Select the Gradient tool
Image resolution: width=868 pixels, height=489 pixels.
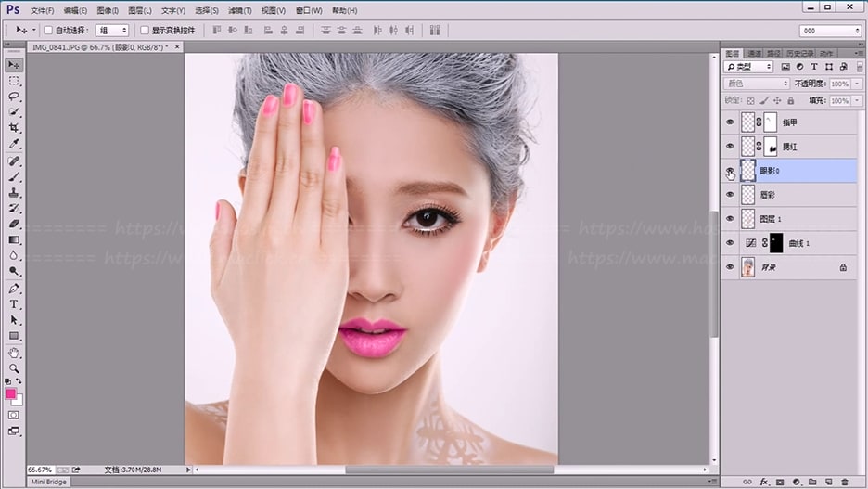pos(14,239)
